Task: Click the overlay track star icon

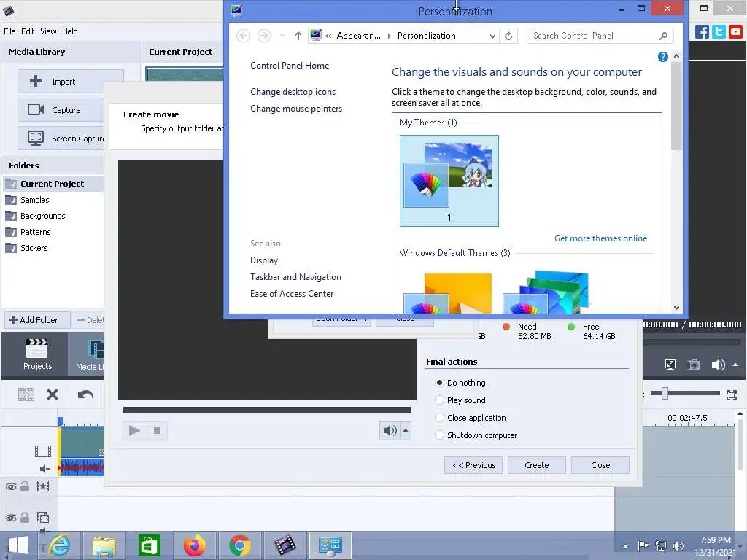Action: click(x=43, y=486)
